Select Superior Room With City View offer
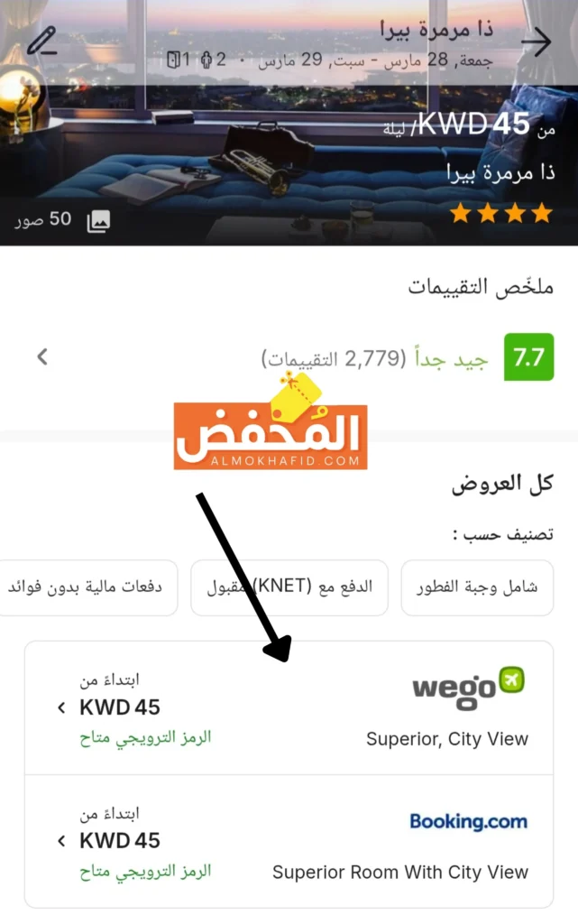The image size is (578, 924). point(289,842)
